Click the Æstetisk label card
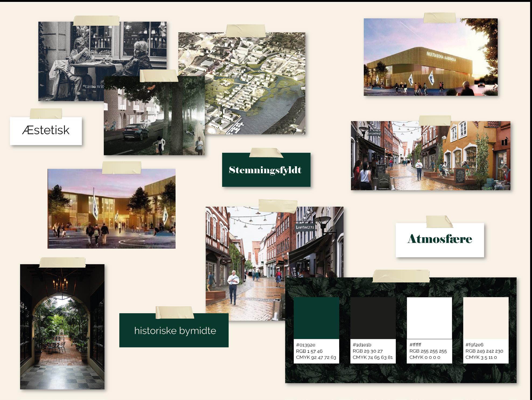 coord(46,131)
